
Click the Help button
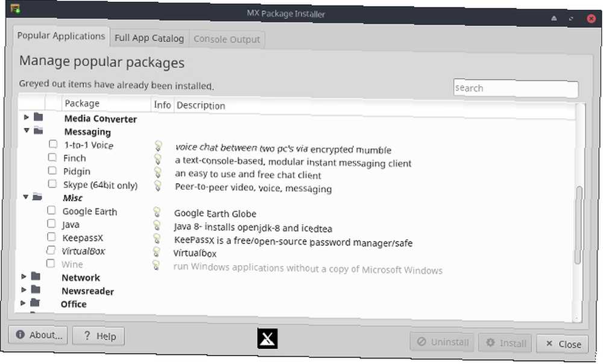(x=98, y=336)
